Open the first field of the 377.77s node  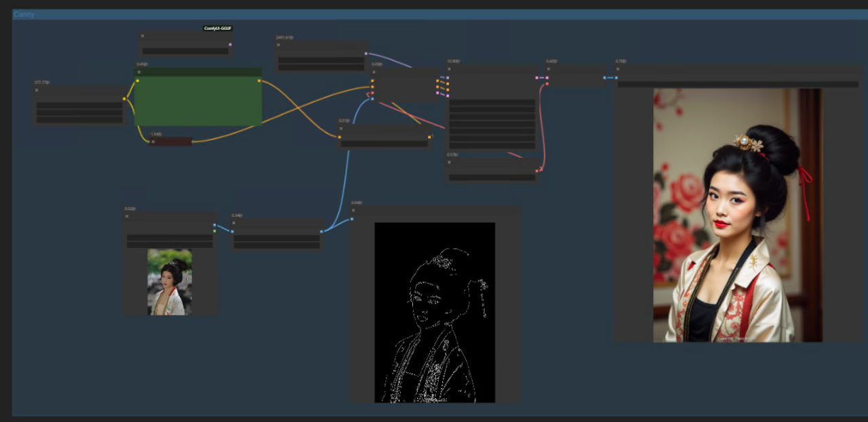(79, 106)
